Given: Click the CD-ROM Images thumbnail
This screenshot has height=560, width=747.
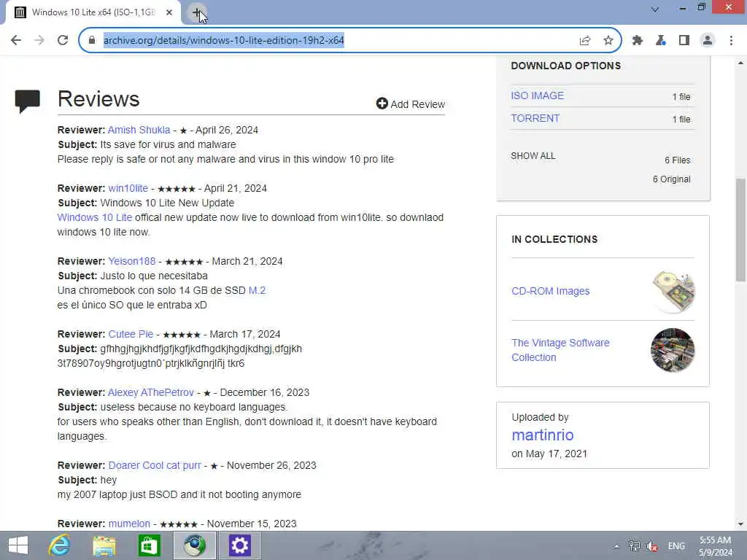Looking at the screenshot, I should point(673,292).
